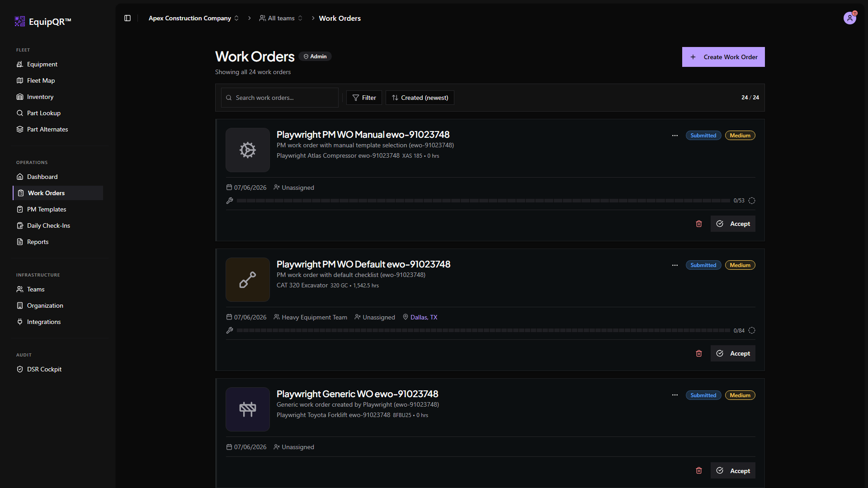Open the Dallas, TX location link
Viewport: 868px width, 488px height.
(424, 317)
